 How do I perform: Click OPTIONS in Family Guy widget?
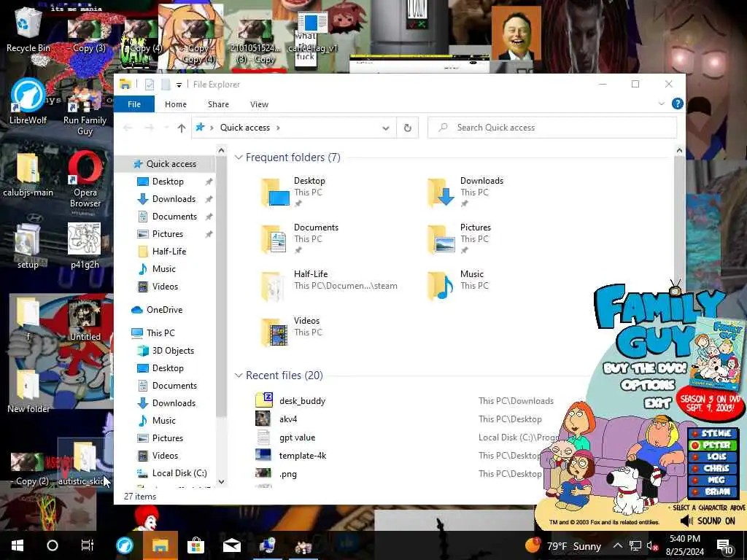pyautogui.click(x=648, y=385)
